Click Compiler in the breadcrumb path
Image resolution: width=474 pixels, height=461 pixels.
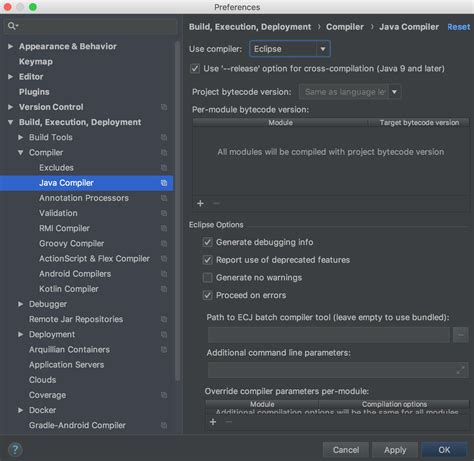pos(345,27)
